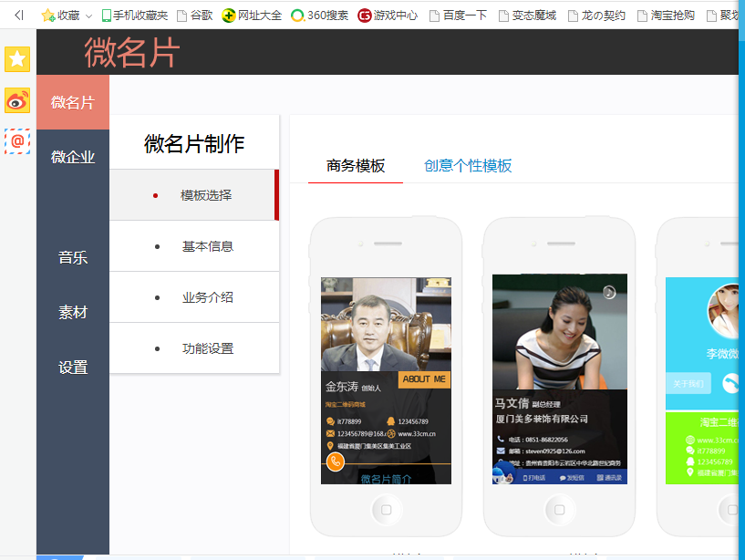Select the first phone template thumbnail
745x560 pixels.
click(x=385, y=374)
